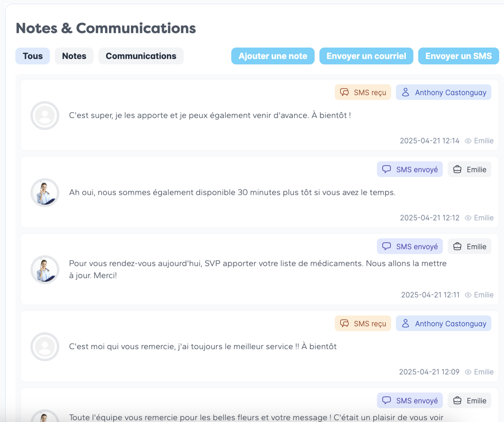Viewport: 504px width, 422px height.
Task: Click briefcase icon on bottom Emilie tag
Action: 457,400
